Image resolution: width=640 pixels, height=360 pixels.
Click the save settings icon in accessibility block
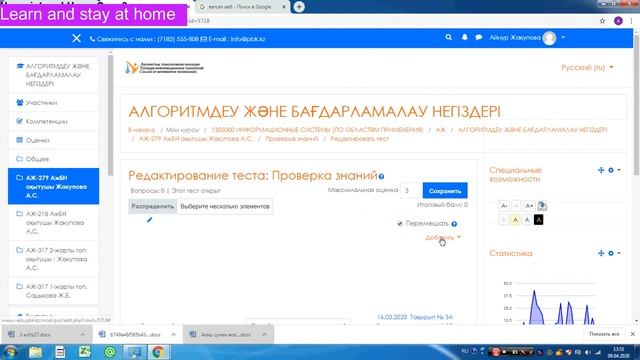point(542,206)
